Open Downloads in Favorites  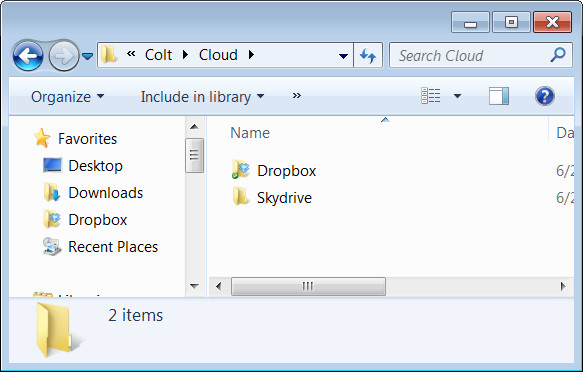click(106, 193)
